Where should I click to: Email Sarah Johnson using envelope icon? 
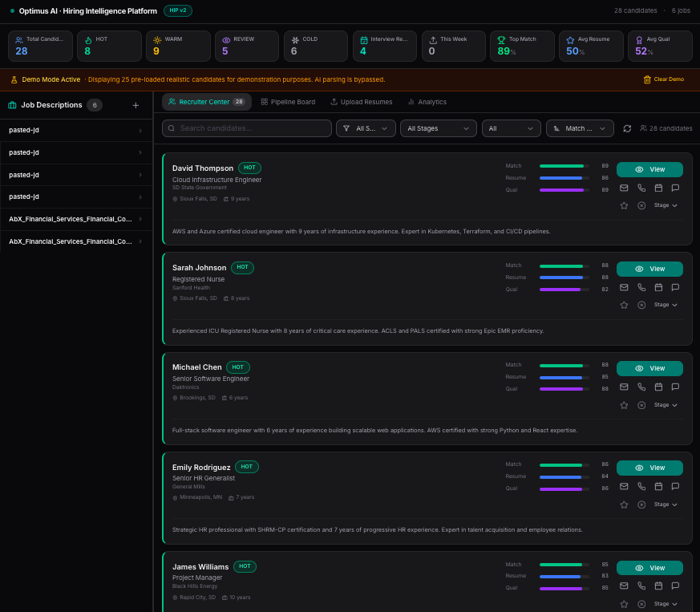pyautogui.click(x=624, y=287)
